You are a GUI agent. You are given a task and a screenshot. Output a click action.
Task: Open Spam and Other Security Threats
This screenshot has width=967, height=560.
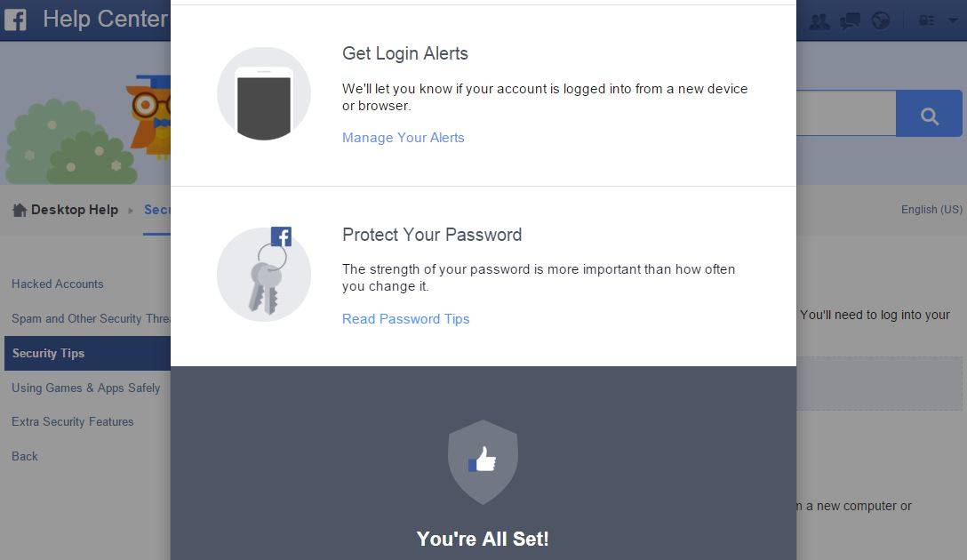[x=90, y=318]
